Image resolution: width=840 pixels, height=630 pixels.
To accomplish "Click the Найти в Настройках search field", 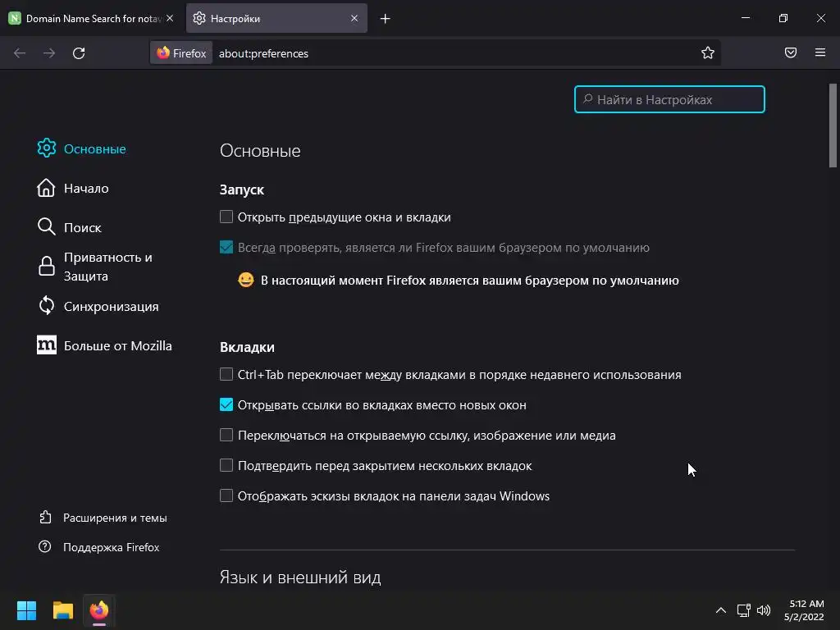I will click(669, 99).
